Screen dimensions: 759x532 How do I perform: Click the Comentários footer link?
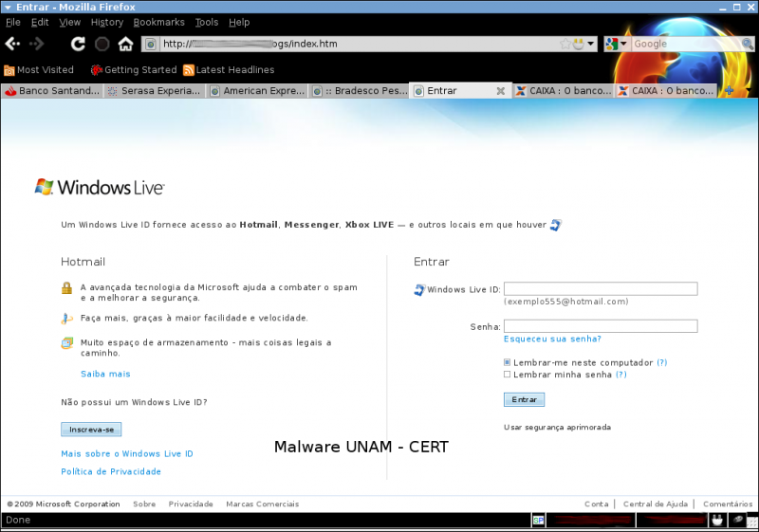728,504
